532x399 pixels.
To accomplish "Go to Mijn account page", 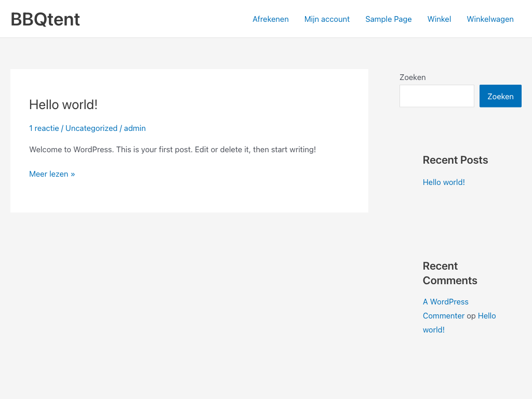I will (x=327, y=19).
